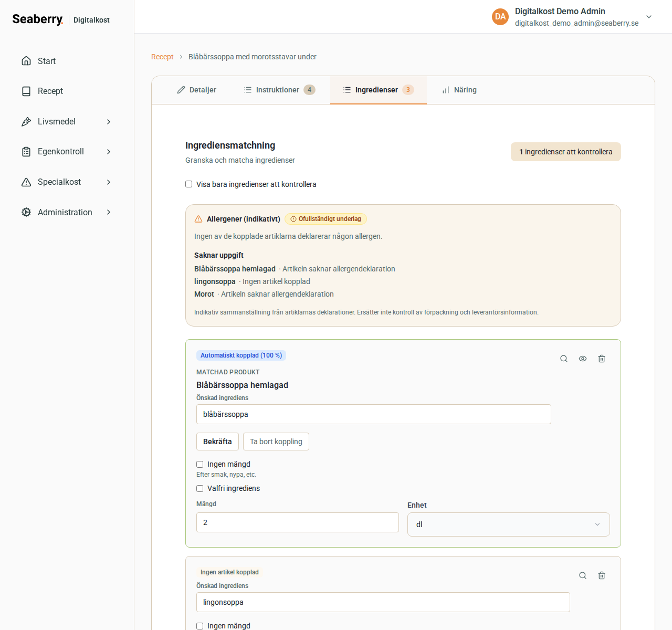Viewport: 672px width, 630px height.
Task: Click the Ofullständigt underlag badge
Action: coord(325,219)
